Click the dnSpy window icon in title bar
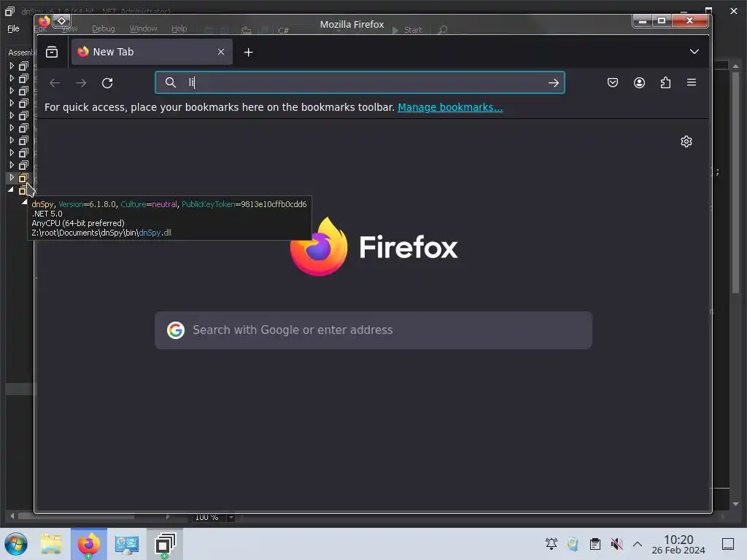 9,10
